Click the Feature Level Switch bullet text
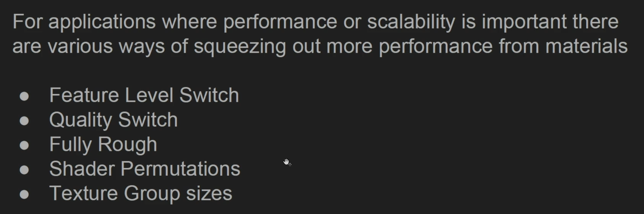This screenshot has width=644, height=214. (x=144, y=95)
